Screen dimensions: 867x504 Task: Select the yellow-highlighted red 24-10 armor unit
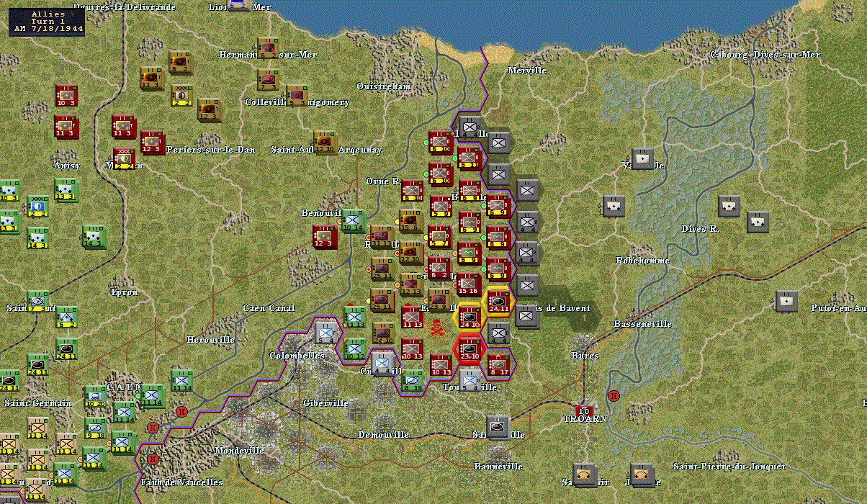[x=469, y=317]
